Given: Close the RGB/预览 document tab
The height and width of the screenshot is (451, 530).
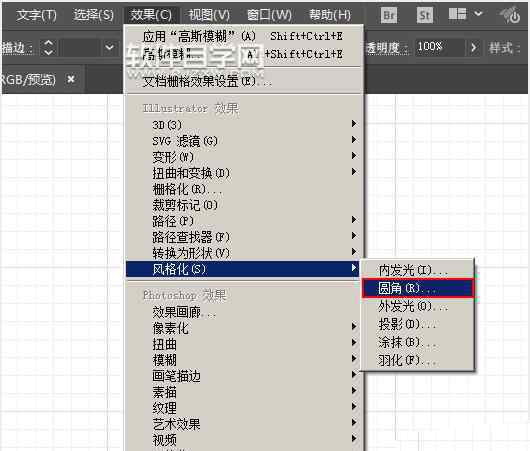Looking at the screenshot, I should tap(71, 79).
